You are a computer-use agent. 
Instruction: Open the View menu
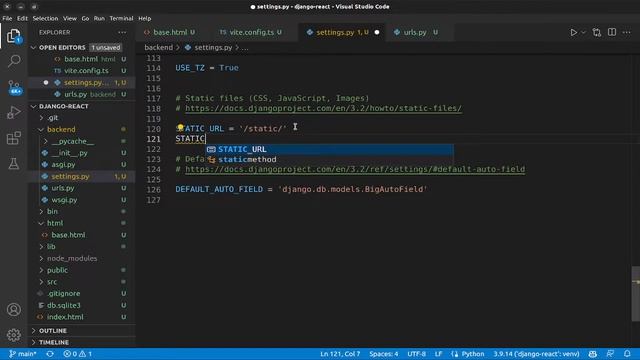[70, 18]
